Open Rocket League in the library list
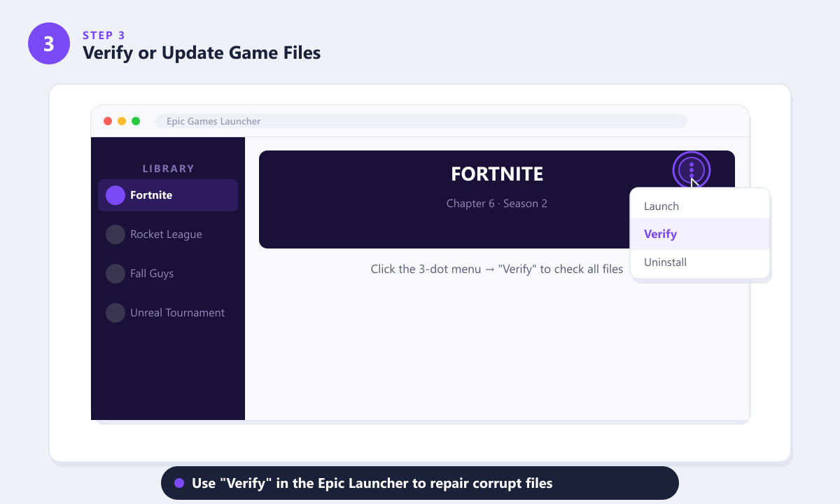This screenshot has width=840, height=504. pyautogui.click(x=168, y=234)
